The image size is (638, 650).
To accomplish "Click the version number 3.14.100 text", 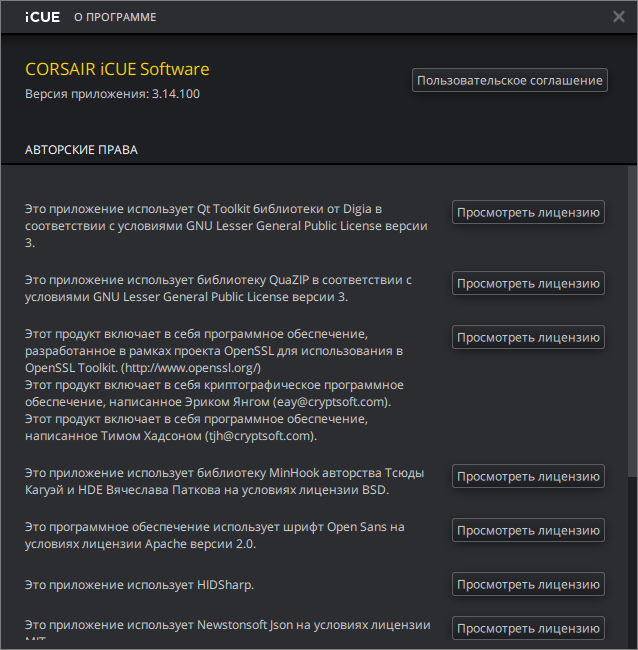I will [176, 93].
